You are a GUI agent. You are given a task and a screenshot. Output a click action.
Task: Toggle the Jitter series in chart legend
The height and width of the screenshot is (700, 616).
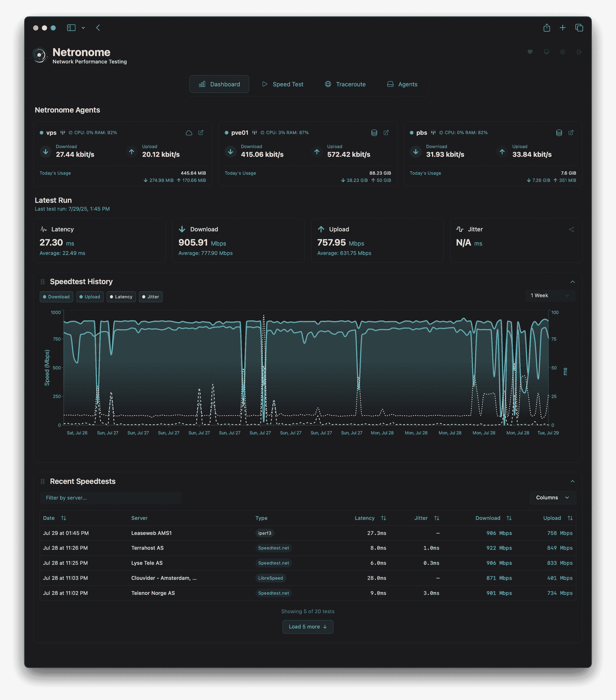(150, 297)
